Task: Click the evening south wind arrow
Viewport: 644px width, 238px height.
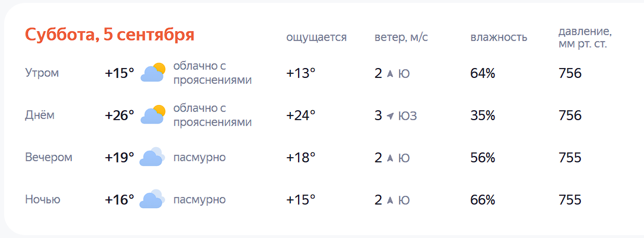Action: point(390,158)
